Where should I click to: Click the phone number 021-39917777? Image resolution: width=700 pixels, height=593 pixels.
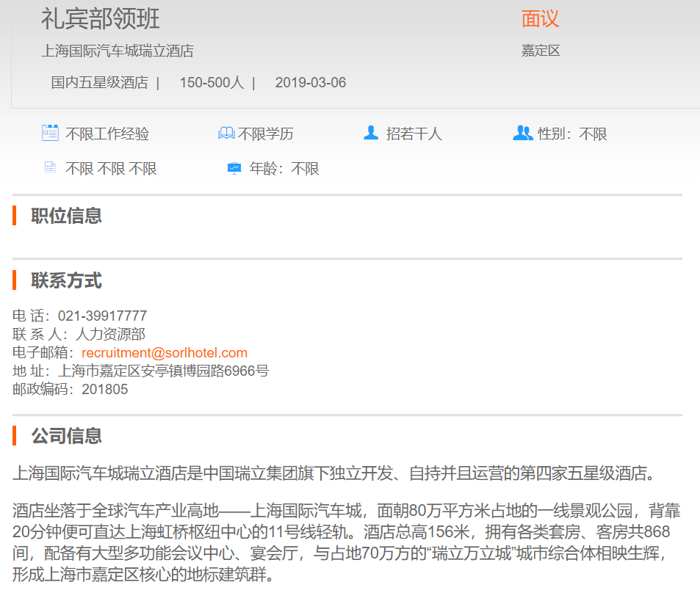coord(102,316)
